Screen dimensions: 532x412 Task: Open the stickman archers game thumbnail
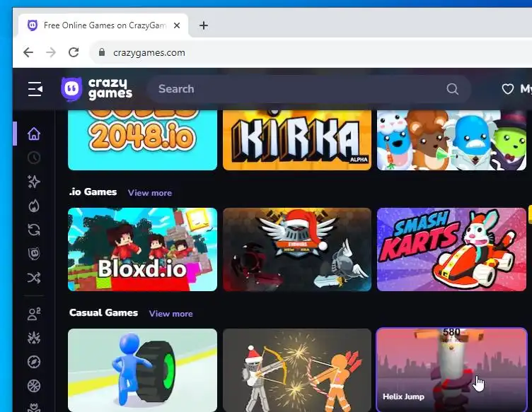click(297, 370)
